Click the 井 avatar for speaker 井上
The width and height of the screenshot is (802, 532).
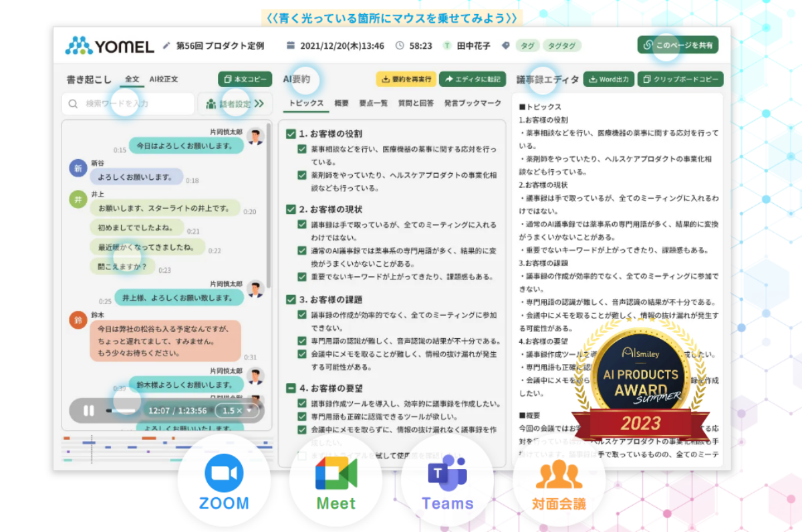click(78, 199)
